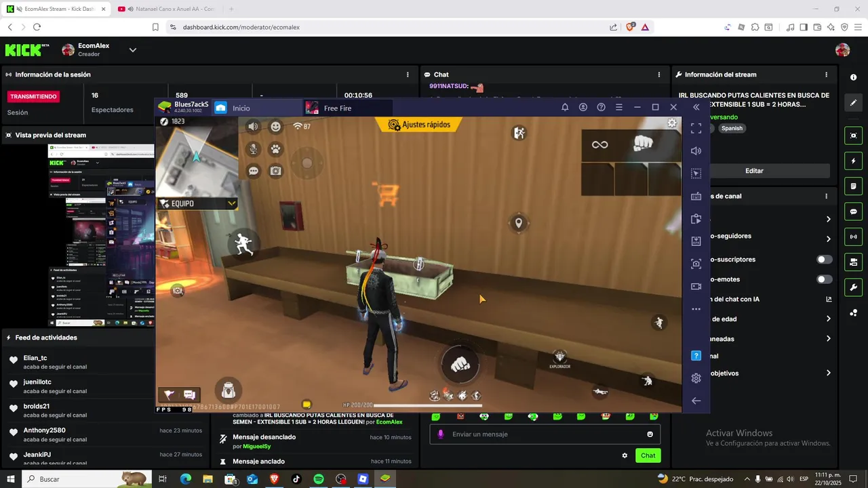Enable the solo-suscriptores chat switch
The image size is (868, 488).
(x=824, y=260)
